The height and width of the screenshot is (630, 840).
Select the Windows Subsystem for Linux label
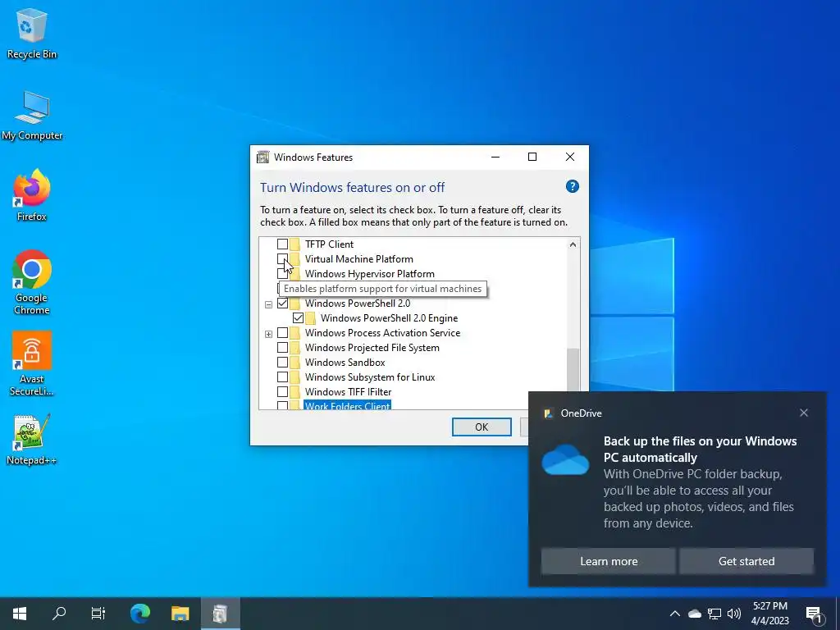pos(370,377)
